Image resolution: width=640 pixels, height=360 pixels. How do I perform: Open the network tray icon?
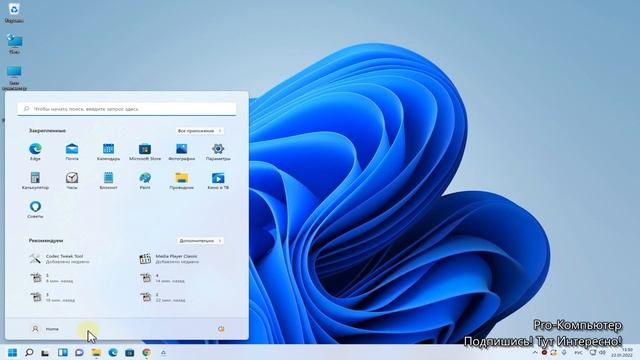[593, 353]
